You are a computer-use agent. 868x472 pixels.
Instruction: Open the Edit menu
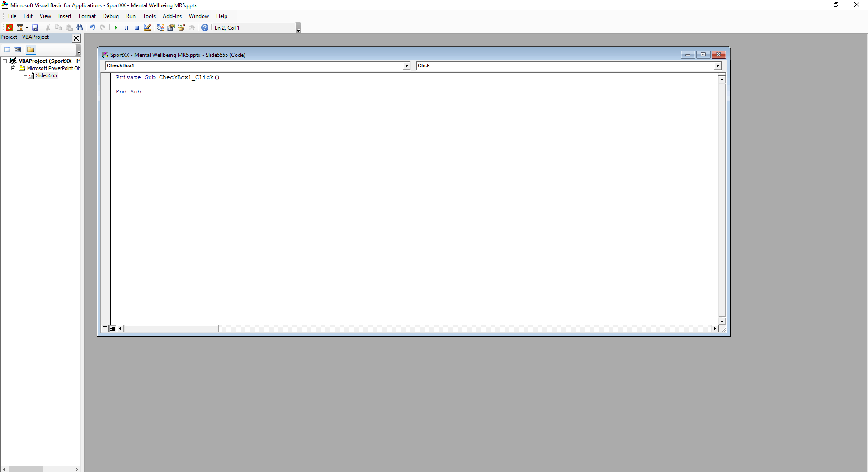(x=28, y=16)
